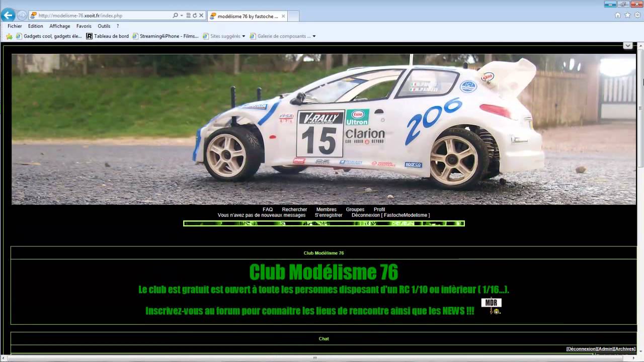Click 'Déconnexion [ FastocheModelisme ]' link
The width and height of the screenshot is (644, 362).
[391, 215]
